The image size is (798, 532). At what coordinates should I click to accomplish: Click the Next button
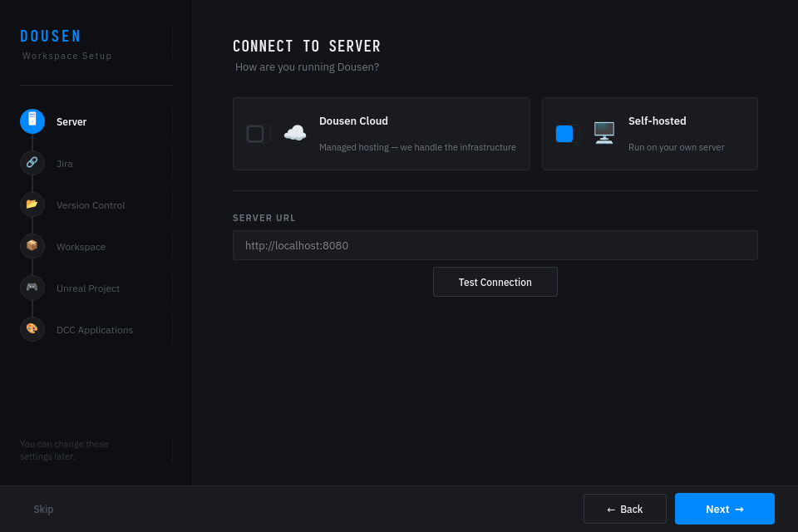[725, 509]
